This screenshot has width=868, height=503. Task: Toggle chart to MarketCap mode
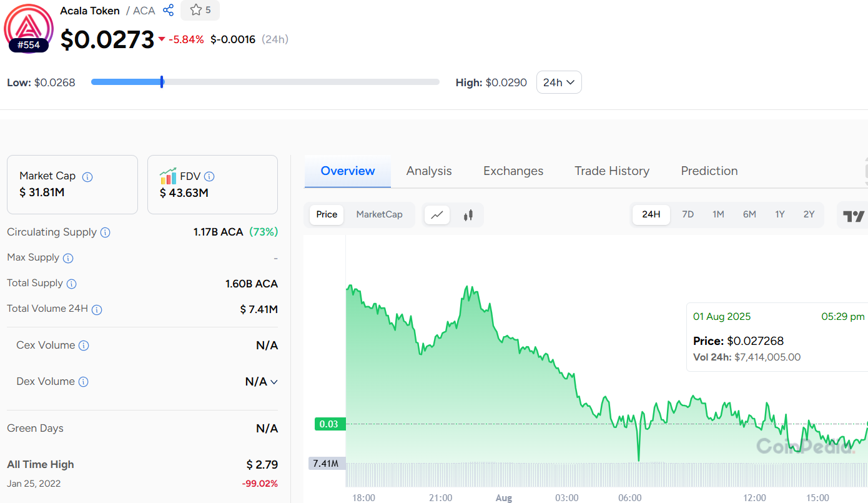[379, 214]
